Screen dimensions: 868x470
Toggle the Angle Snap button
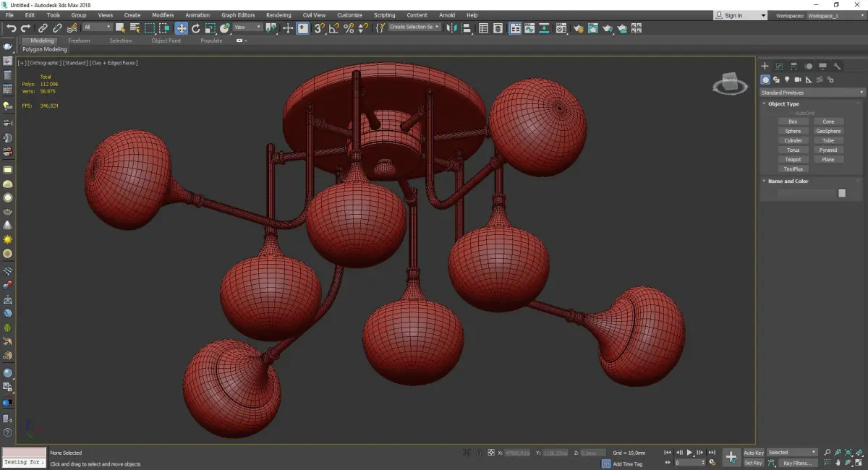point(333,28)
